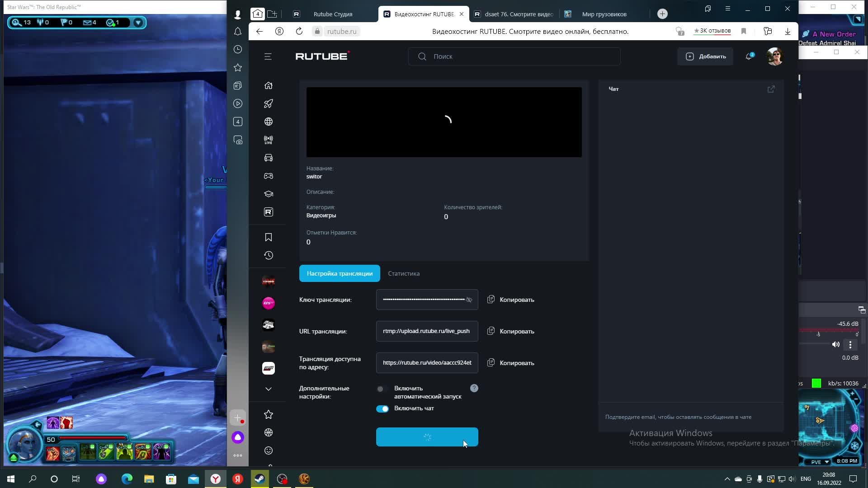868x488 pixels.
Task: Switch to "Rutube Студия" browser tab
Action: coord(332,14)
